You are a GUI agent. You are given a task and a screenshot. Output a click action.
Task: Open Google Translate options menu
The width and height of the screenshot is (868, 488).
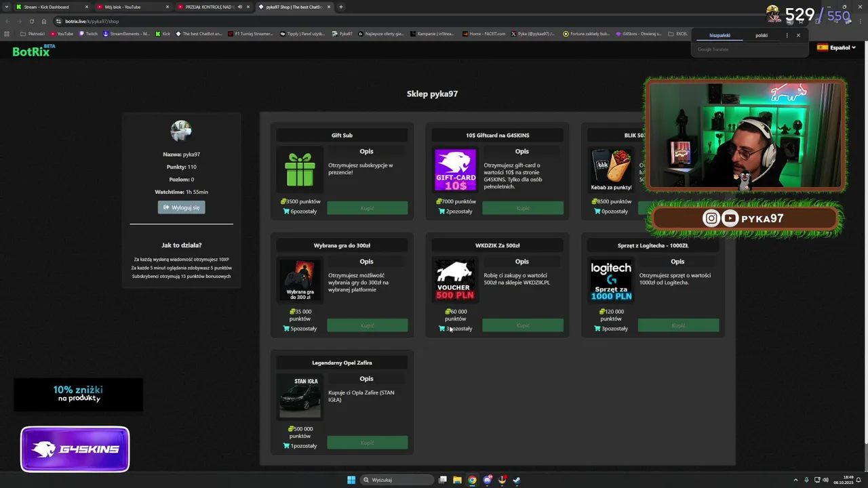click(x=787, y=35)
